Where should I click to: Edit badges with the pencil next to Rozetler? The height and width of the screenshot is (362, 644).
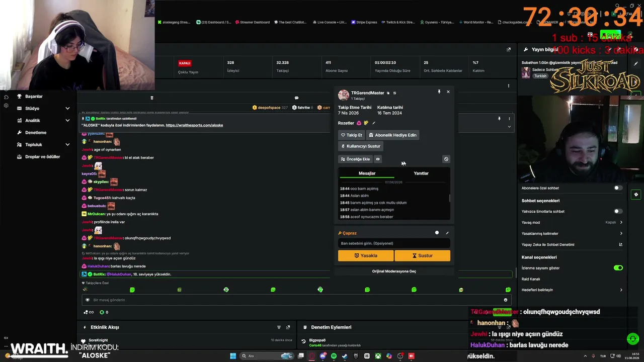coord(373,123)
